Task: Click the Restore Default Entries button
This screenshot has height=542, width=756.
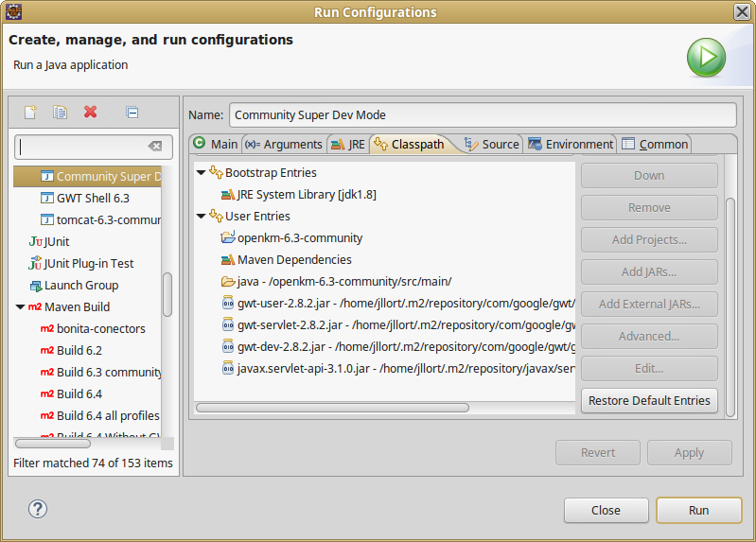Action: click(x=649, y=401)
